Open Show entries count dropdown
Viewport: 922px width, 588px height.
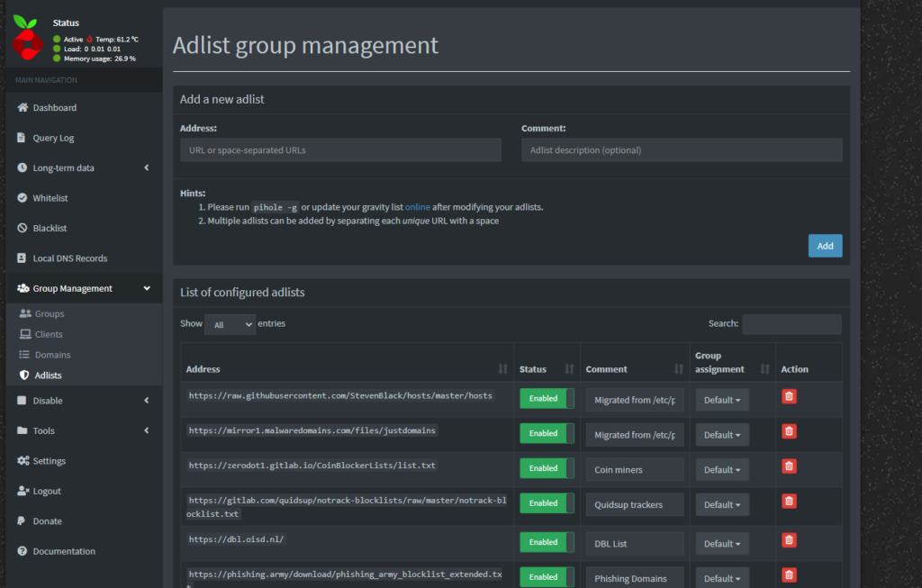[x=230, y=324]
